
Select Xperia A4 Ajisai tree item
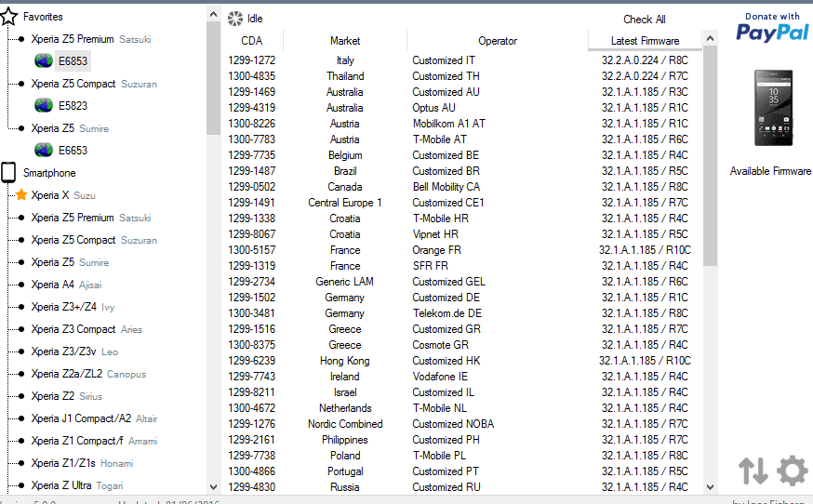click(x=66, y=285)
